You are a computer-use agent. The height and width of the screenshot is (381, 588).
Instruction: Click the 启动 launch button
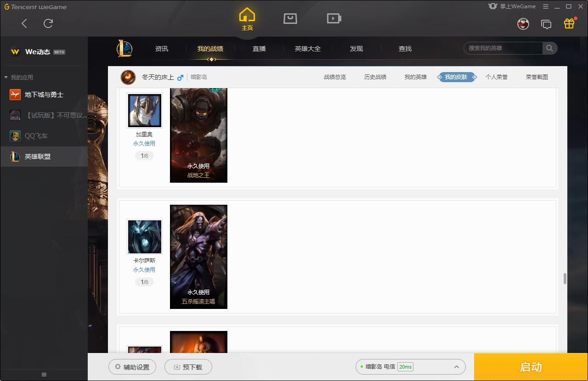click(531, 367)
